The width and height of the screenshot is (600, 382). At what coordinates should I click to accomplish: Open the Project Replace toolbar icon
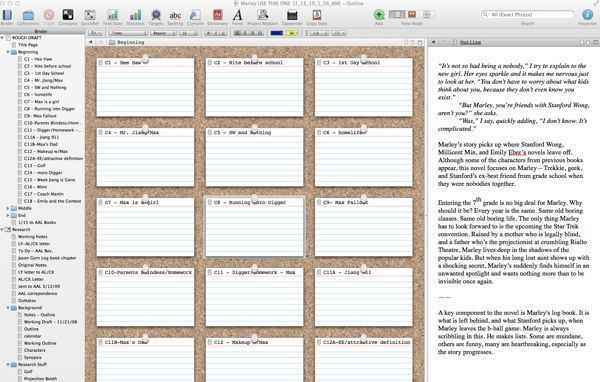click(x=262, y=15)
